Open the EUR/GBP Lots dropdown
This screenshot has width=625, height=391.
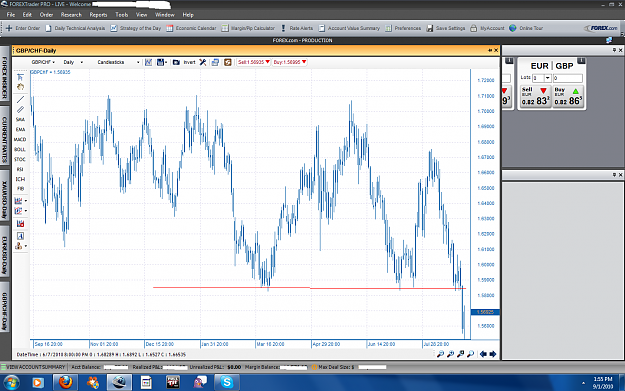tap(548, 78)
